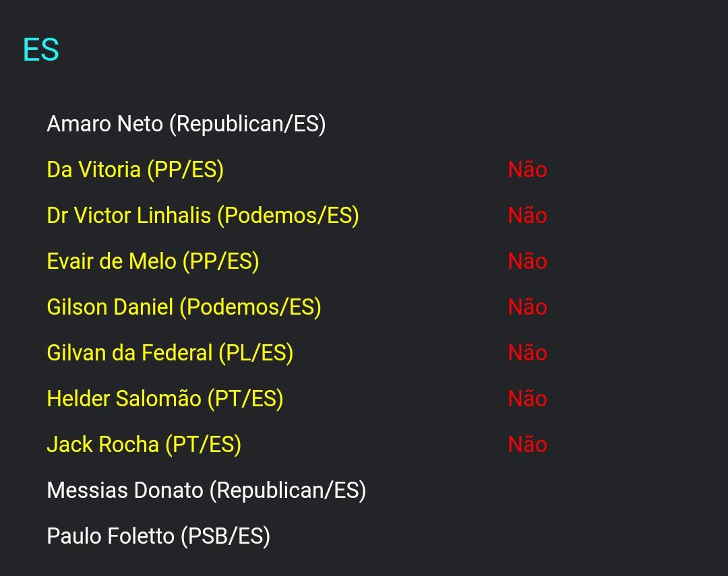Open Amaro Neto (Republican/ES) entry
Screen dimensions: 728x576
click(x=186, y=124)
